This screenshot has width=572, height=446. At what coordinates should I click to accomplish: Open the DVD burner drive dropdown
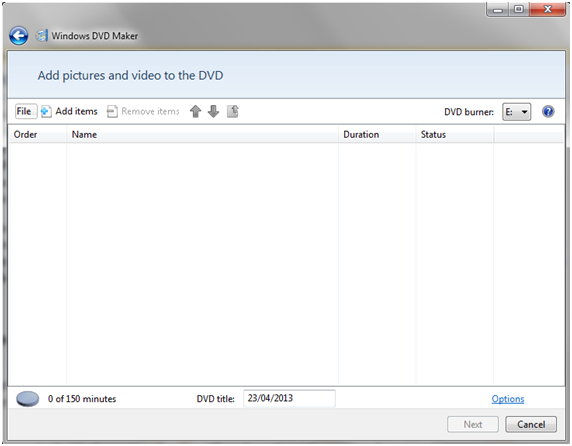pyautogui.click(x=516, y=112)
